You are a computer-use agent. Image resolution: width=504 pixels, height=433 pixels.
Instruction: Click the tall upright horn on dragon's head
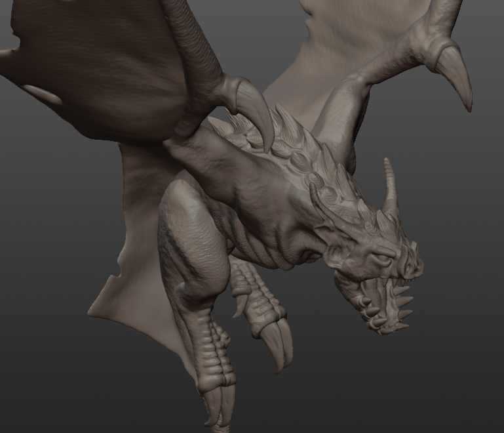(392, 187)
